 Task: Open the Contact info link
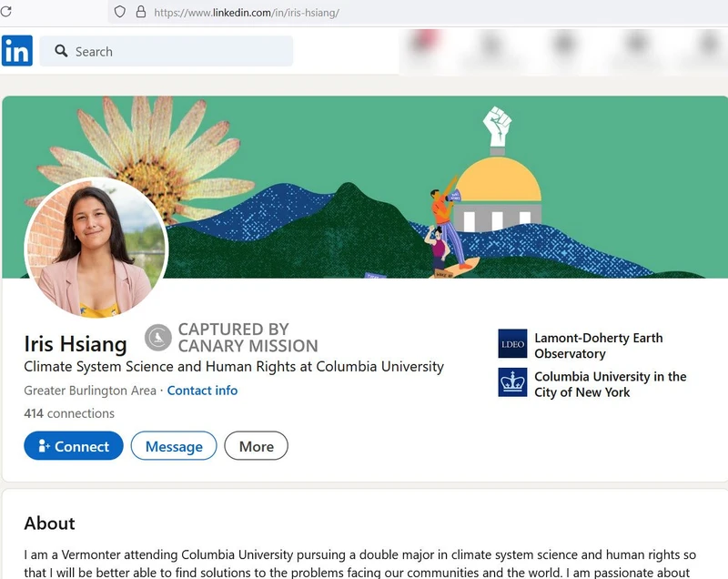pos(202,390)
